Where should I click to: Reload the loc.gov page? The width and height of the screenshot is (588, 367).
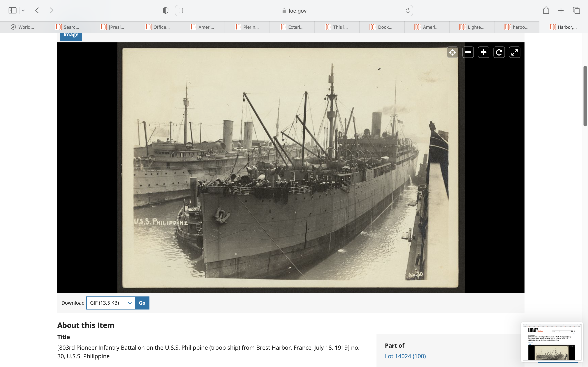[x=408, y=10]
